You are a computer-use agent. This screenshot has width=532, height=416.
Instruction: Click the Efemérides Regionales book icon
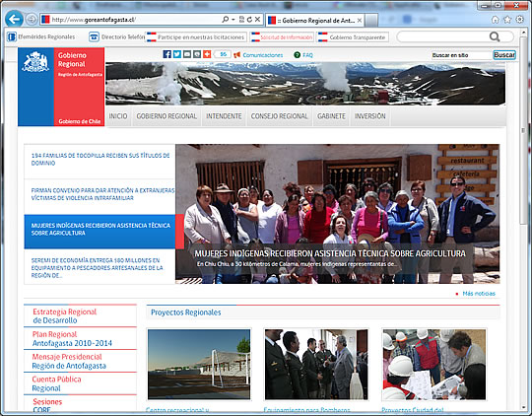[12, 36]
